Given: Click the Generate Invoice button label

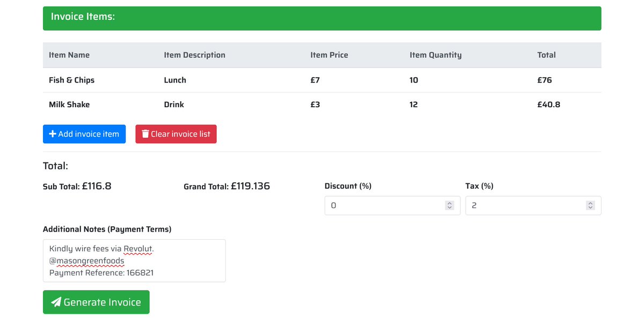Looking at the screenshot, I should click(103, 302).
